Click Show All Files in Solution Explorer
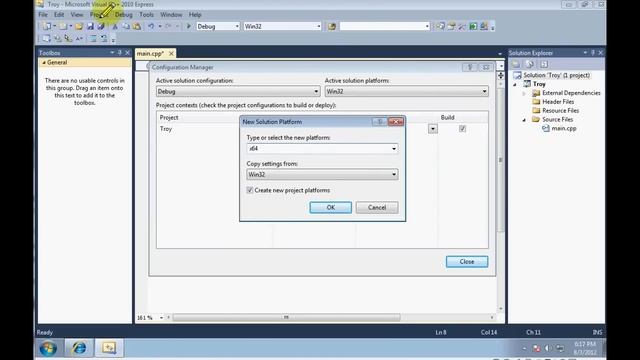This screenshot has height=360, width=640. [530, 64]
